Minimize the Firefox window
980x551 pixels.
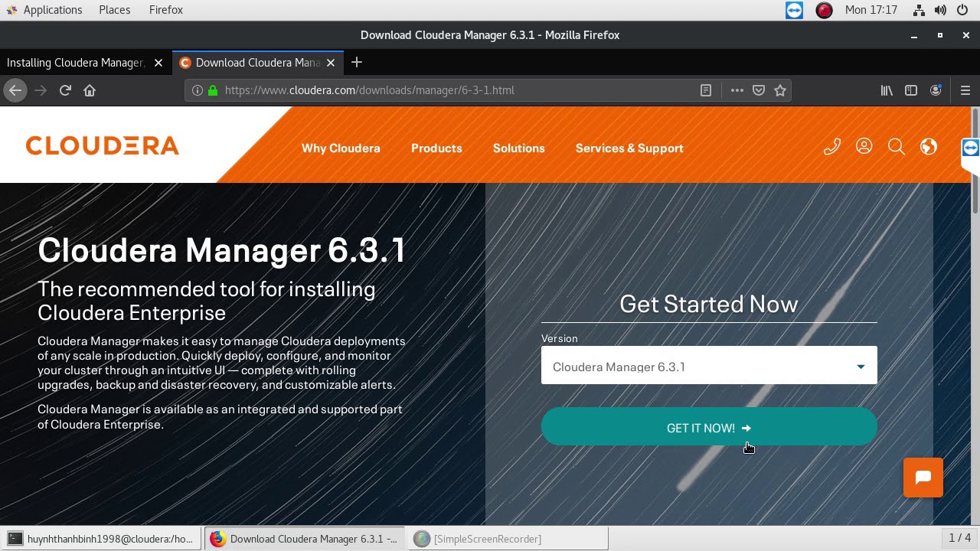point(913,35)
